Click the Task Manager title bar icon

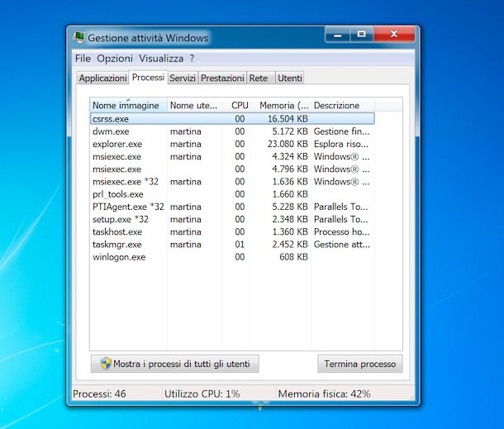click(78, 37)
